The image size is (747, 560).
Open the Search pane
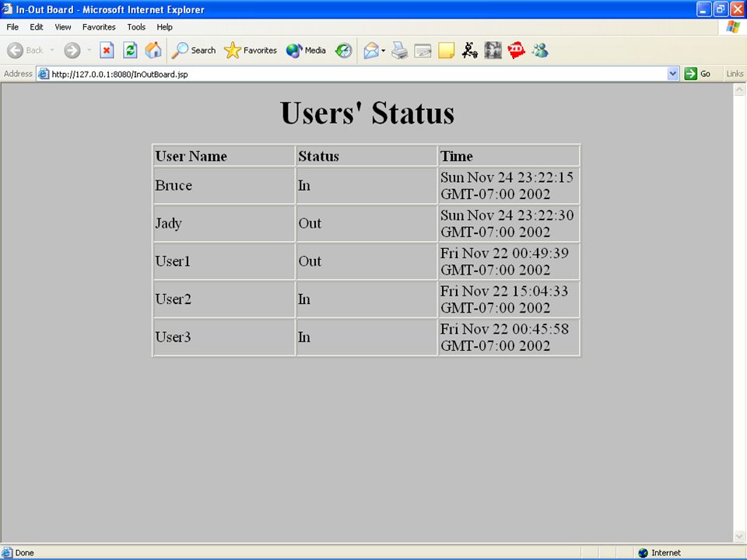pyautogui.click(x=194, y=50)
